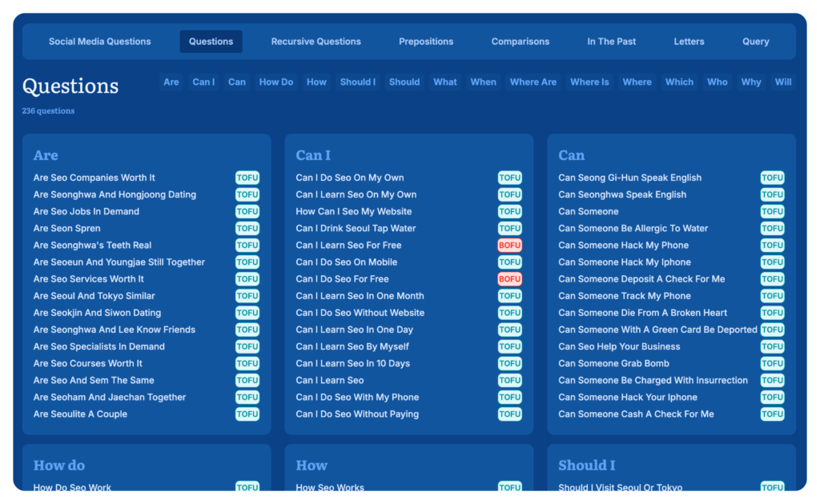Click the Query tab

(x=755, y=42)
